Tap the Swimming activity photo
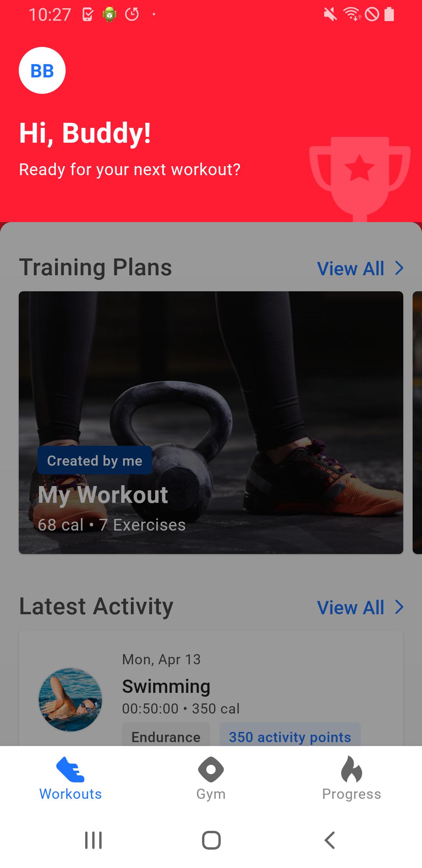This screenshot has width=422, height=868. coord(70,700)
